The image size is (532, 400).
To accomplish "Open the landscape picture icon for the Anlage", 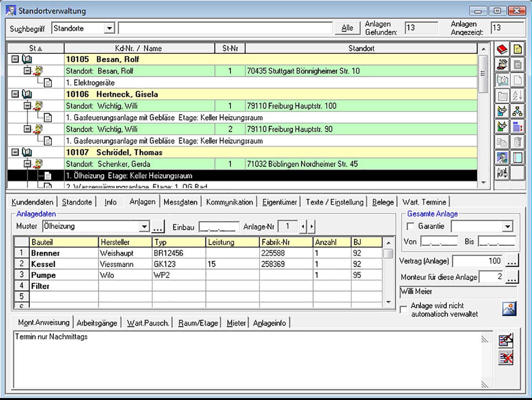I will coord(509,309).
